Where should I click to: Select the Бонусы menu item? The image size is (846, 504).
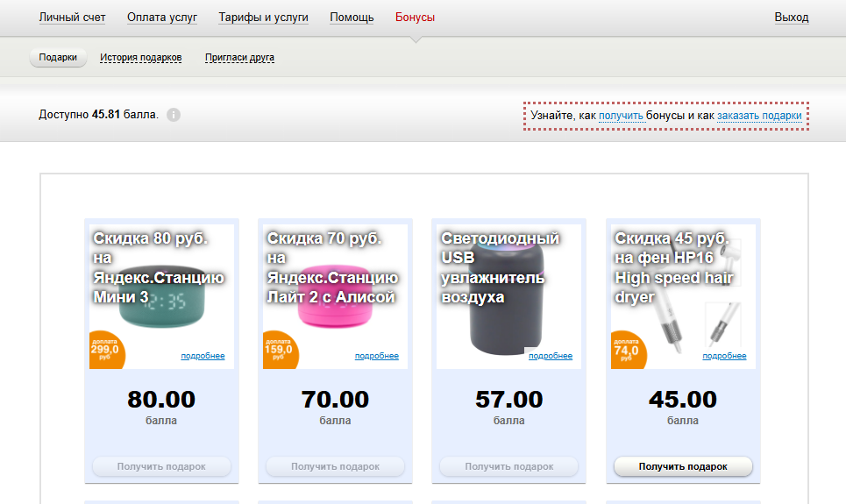(x=415, y=18)
